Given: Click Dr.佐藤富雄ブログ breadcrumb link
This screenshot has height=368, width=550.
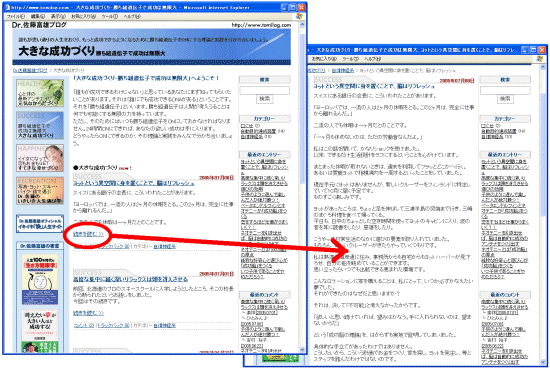Looking at the screenshot, I should click(x=30, y=71).
